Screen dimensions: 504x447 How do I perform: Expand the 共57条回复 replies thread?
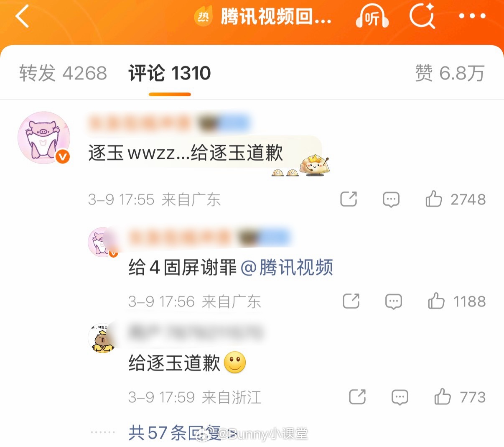pyautogui.click(x=175, y=433)
